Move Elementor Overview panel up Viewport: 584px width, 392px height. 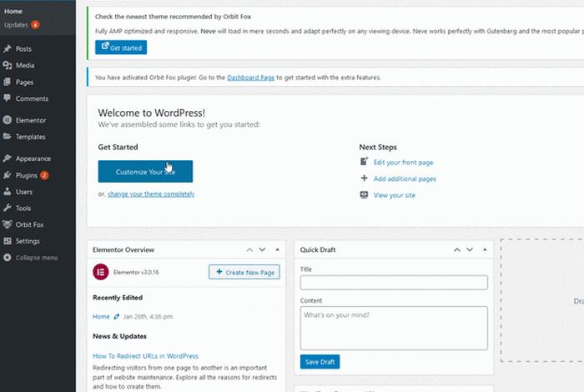point(249,249)
